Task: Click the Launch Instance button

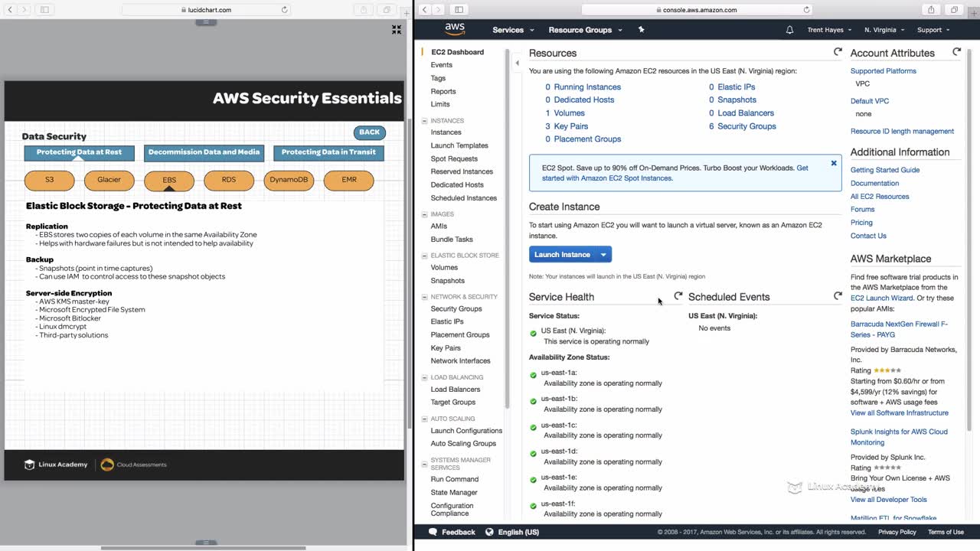Action: click(562, 254)
